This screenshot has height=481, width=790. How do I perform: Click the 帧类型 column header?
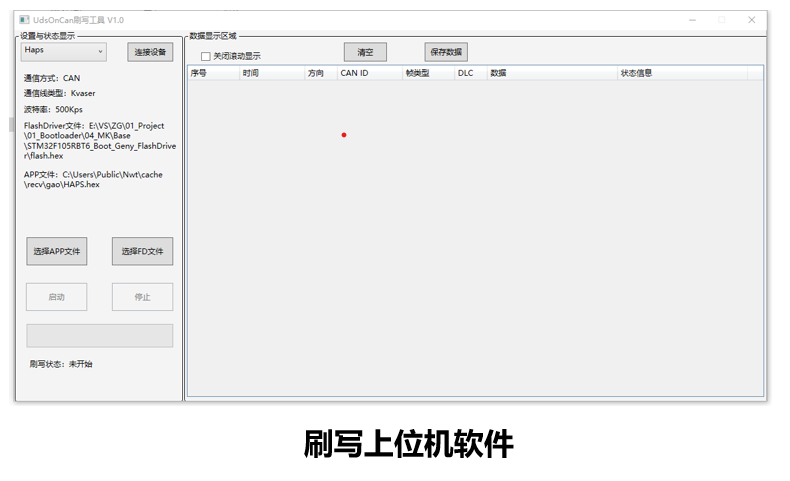click(x=429, y=73)
